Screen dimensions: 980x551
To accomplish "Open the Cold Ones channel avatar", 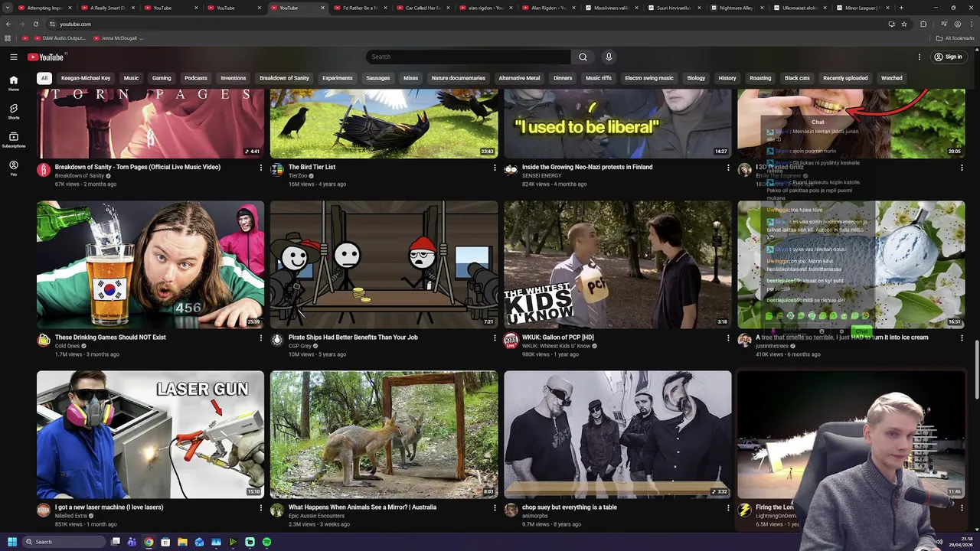I will pyautogui.click(x=44, y=340).
